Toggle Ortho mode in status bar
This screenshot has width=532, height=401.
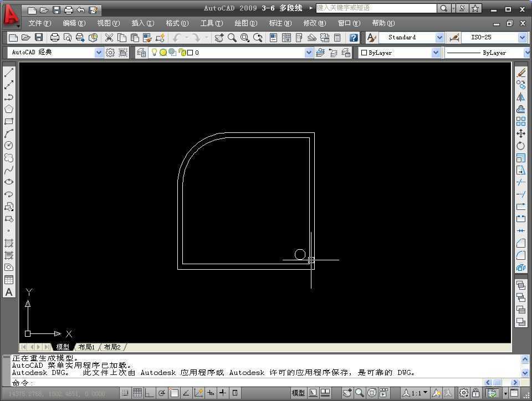pyautogui.click(x=150, y=393)
